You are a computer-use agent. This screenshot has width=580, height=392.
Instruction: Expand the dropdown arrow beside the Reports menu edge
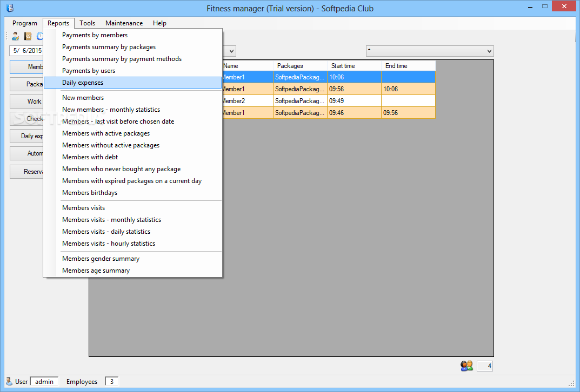pyautogui.click(x=231, y=51)
